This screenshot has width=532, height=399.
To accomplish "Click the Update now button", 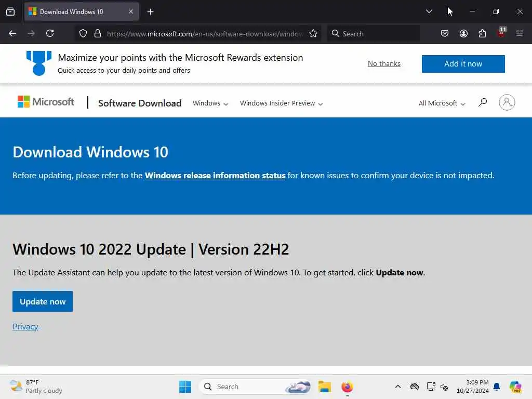I will (43, 301).
